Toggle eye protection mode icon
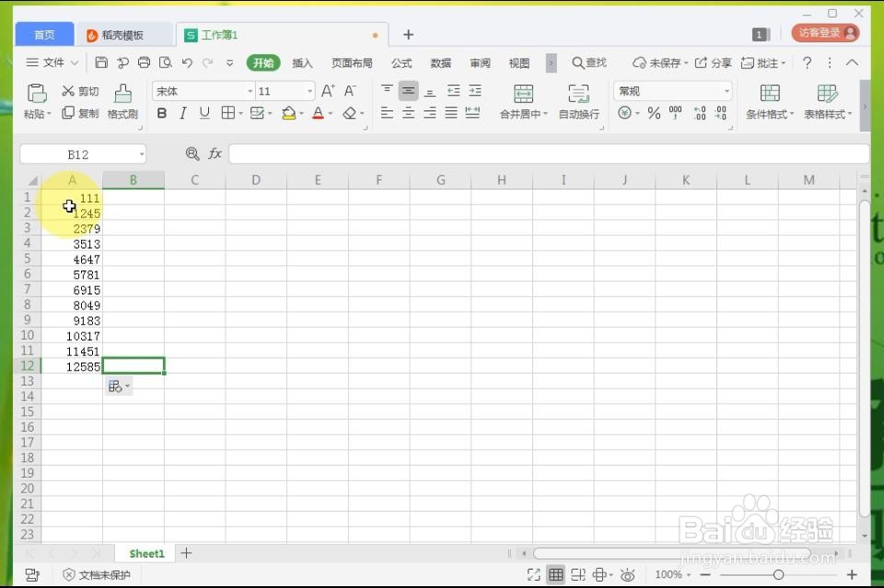This screenshot has width=884, height=588. pyautogui.click(x=627, y=574)
